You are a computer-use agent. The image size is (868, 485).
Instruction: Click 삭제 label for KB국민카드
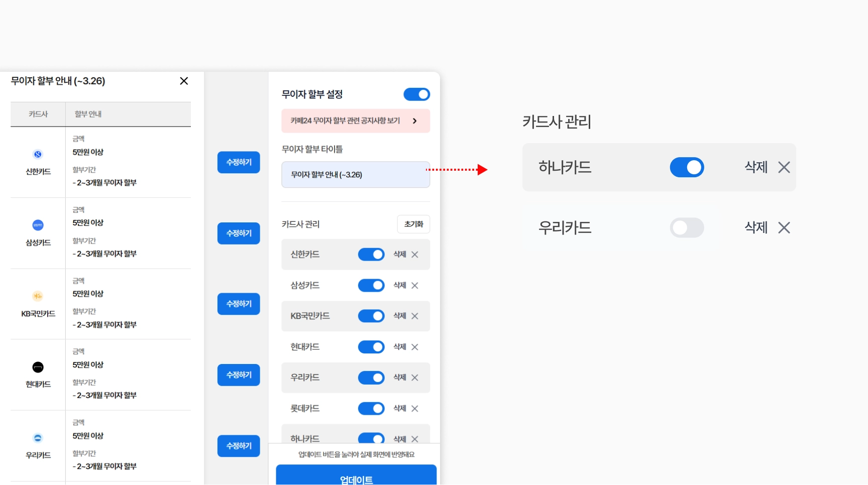point(400,316)
